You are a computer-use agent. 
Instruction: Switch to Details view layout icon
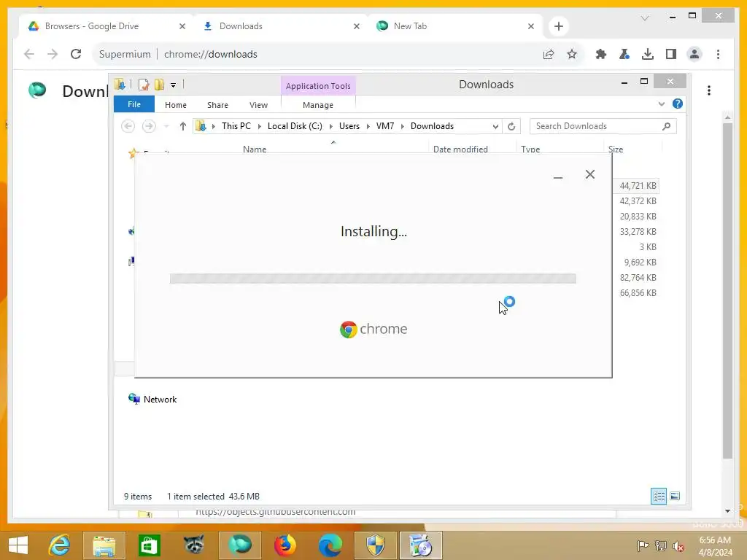pos(659,496)
